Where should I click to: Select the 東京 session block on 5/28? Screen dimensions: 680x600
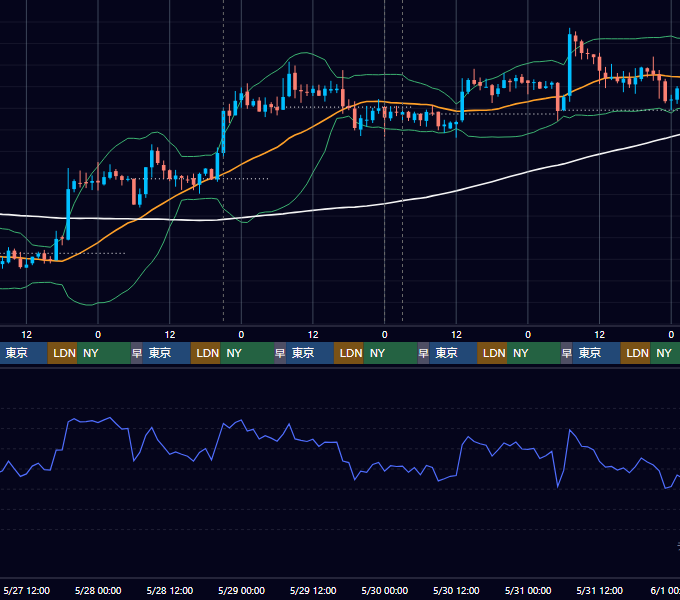(x=167, y=353)
